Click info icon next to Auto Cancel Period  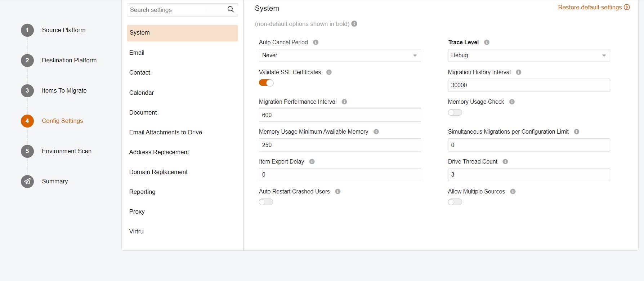(316, 43)
